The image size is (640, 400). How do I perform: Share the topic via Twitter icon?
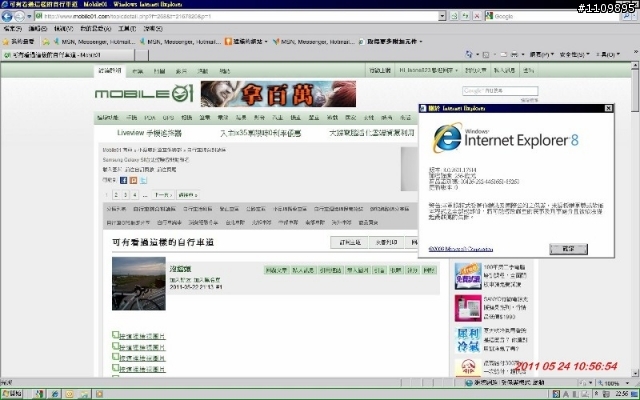point(143,180)
